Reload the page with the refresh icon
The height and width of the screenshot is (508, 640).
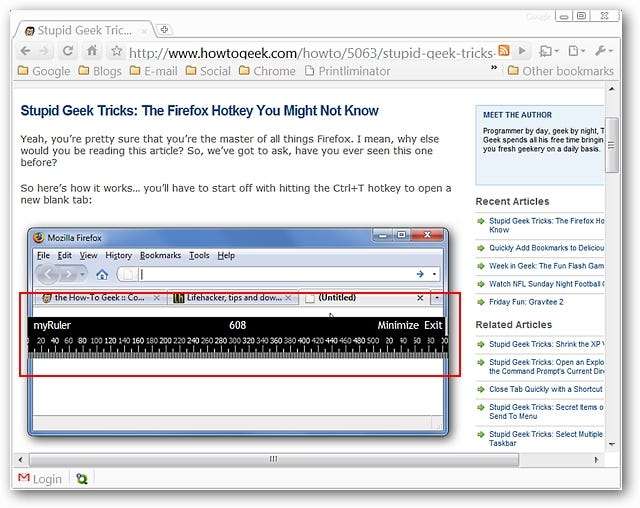click(68, 51)
